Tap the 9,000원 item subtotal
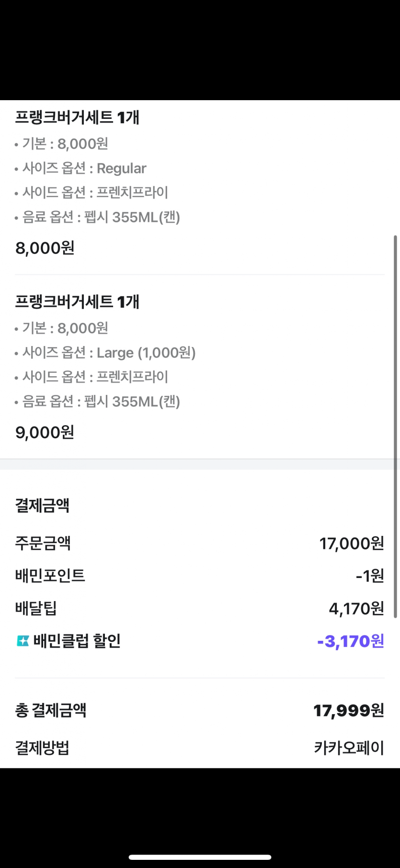The height and width of the screenshot is (868, 400). [x=45, y=432]
